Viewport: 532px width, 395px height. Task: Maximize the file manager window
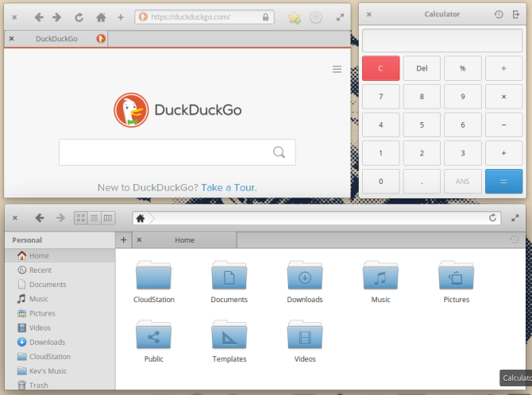515,218
